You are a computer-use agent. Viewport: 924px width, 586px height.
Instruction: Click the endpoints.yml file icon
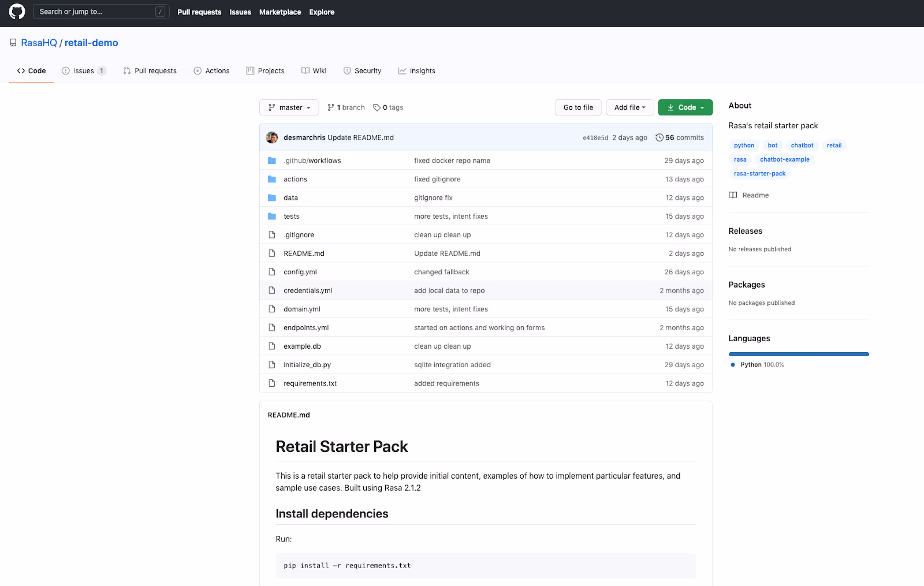[x=272, y=327]
